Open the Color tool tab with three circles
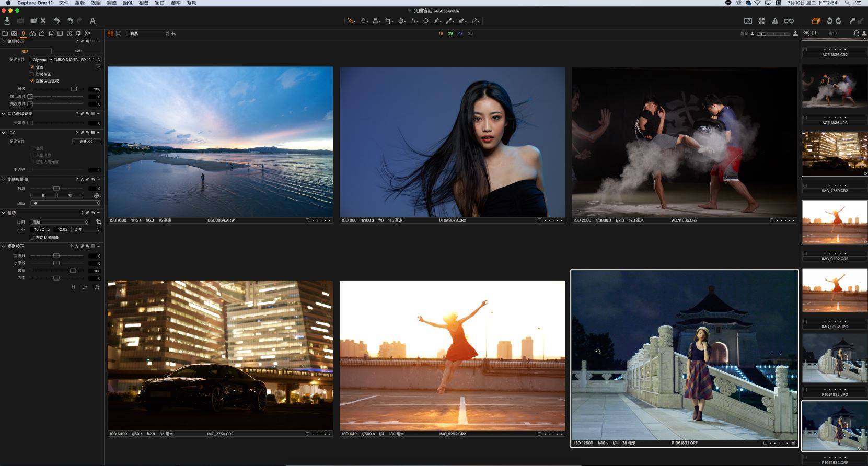 click(x=32, y=33)
